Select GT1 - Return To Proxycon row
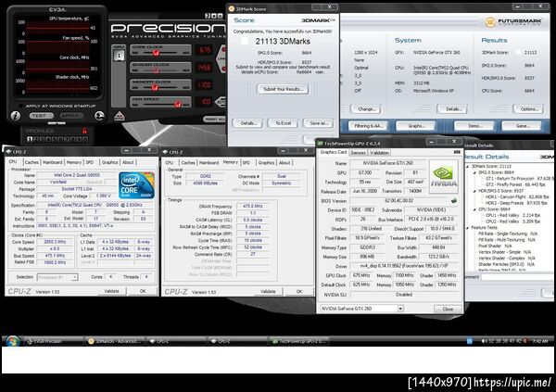The height and width of the screenshot is (392, 556). pos(518,179)
